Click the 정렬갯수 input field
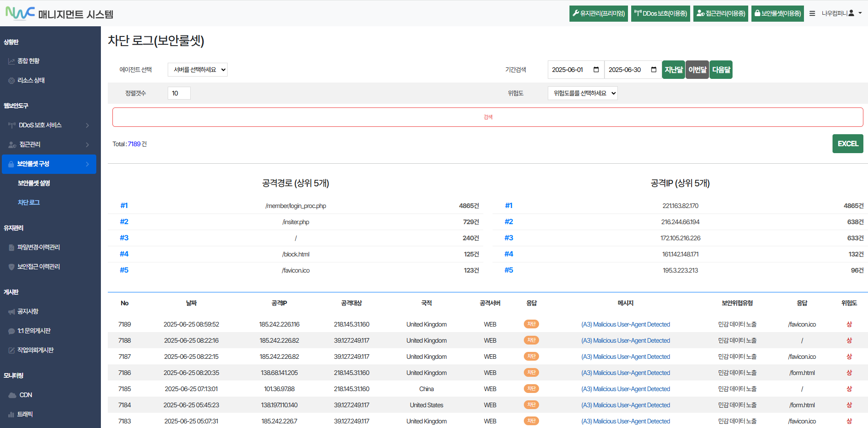The width and height of the screenshot is (868, 428). click(x=179, y=93)
